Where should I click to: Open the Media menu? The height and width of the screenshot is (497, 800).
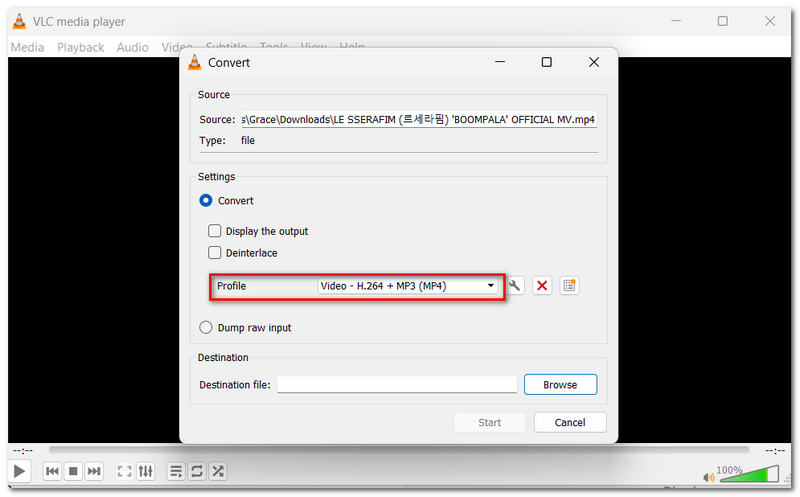point(27,47)
